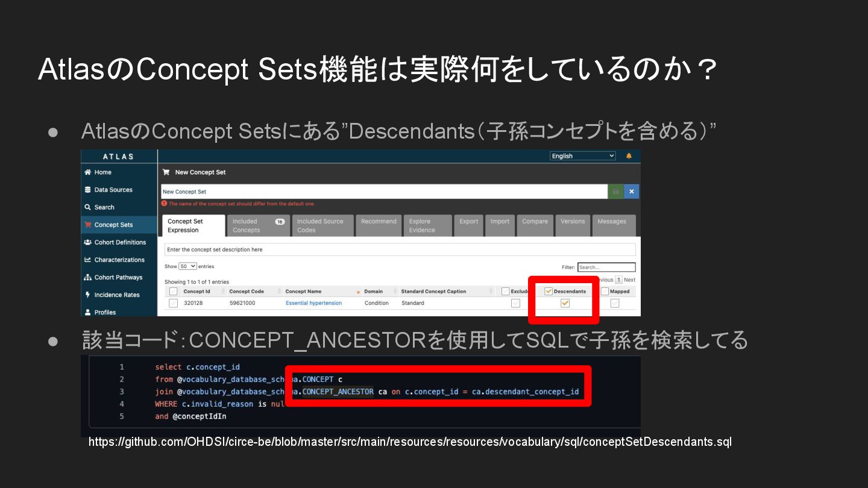
Task: Click the Next pagination button
Action: 629,280
